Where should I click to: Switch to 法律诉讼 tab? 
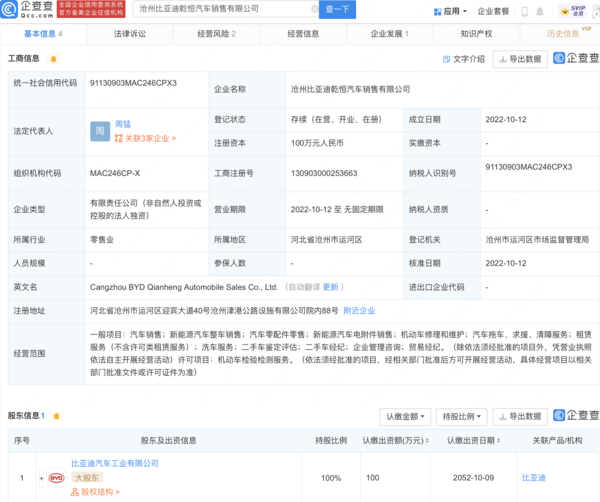click(130, 34)
